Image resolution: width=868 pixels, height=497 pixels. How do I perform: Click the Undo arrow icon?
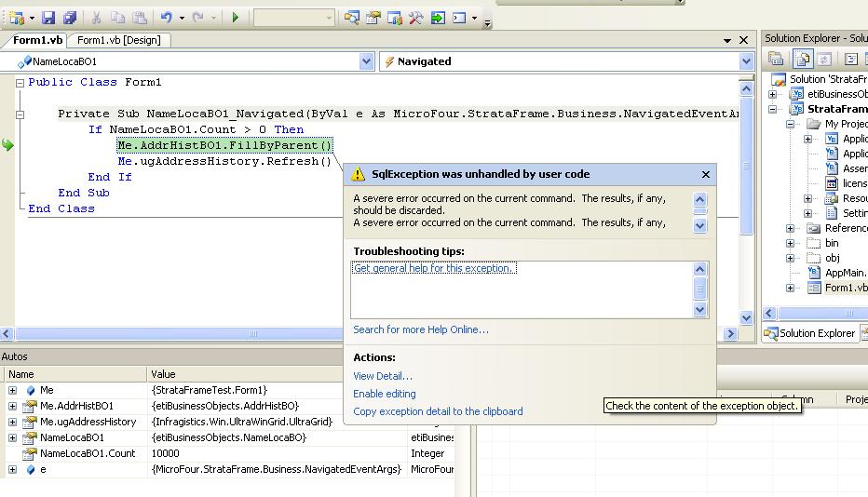point(167,18)
